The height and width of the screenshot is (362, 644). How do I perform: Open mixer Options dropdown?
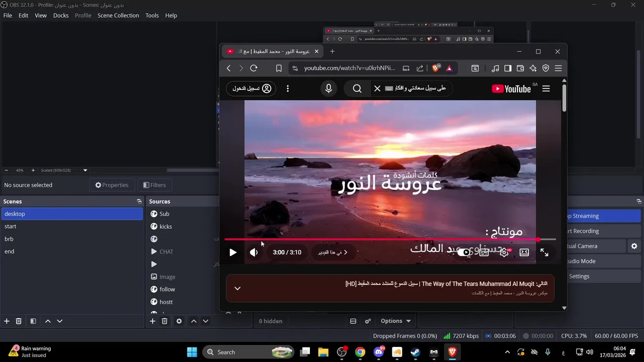click(395, 321)
